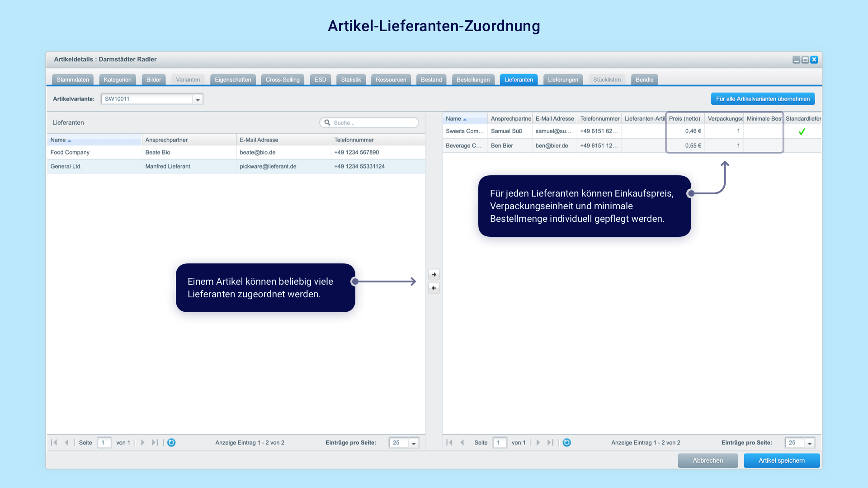Refresh the left Lieferanten list
Image resolution: width=868 pixels, height=488 pixels.
pos(171,443)
